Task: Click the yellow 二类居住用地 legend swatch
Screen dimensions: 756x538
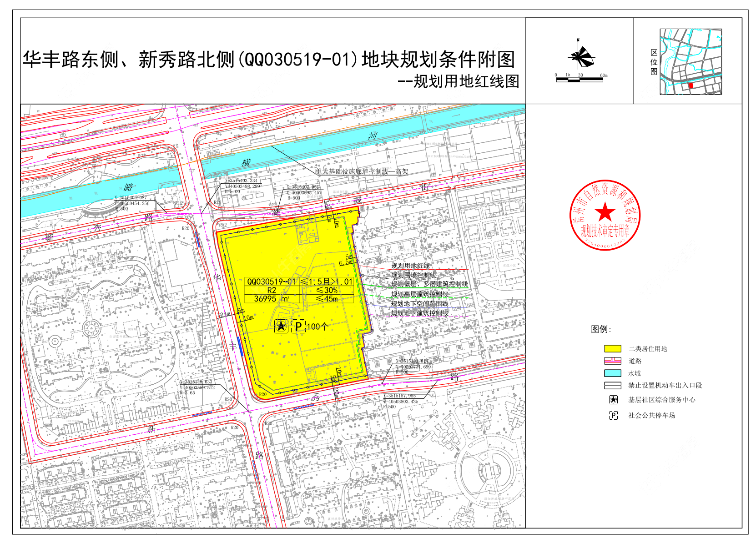Action: [x=612, y=349]
